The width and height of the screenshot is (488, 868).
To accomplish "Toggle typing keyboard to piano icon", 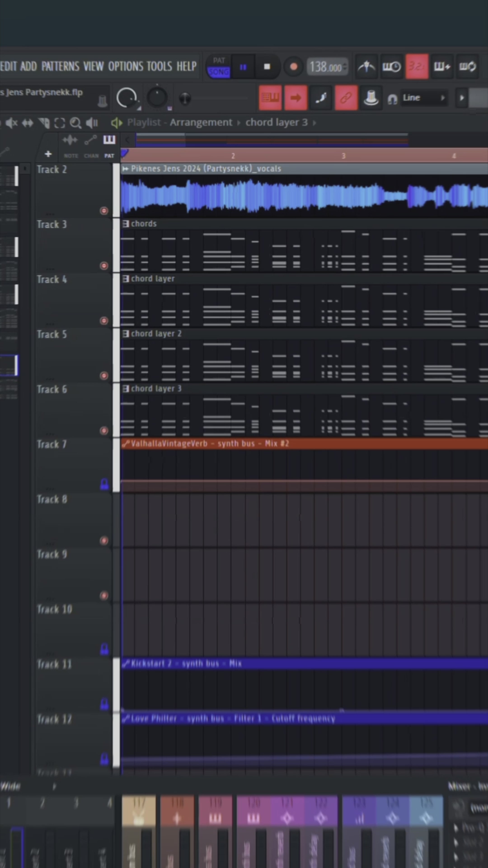I will pos(270,98).
